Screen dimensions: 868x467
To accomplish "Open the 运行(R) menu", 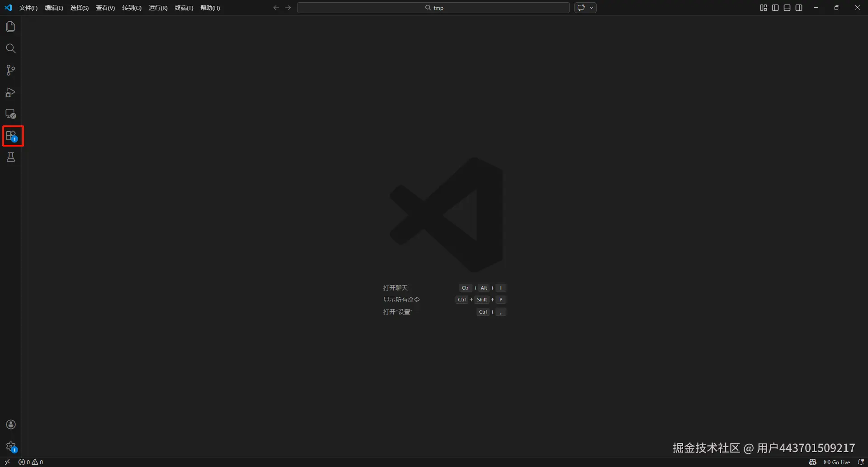I will point(158,8).
